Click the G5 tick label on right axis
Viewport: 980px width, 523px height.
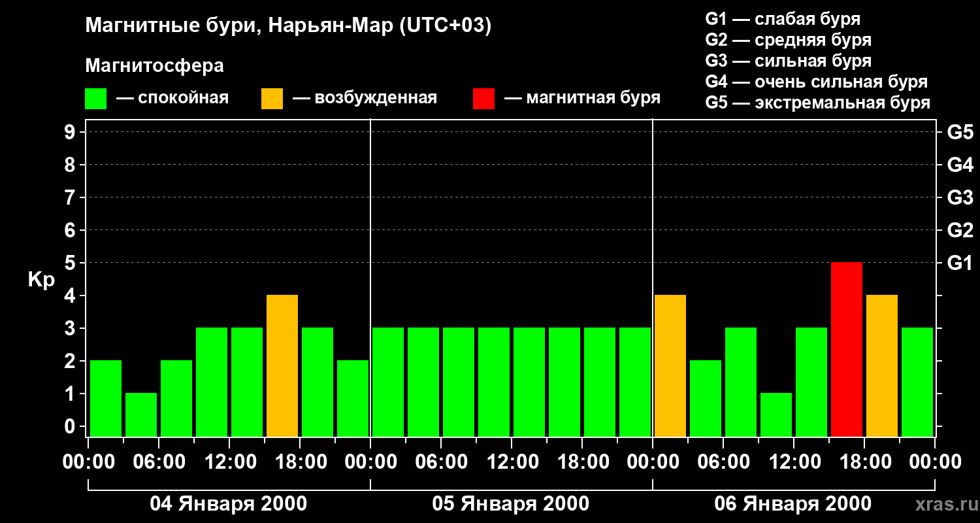(x=960, y=132)
